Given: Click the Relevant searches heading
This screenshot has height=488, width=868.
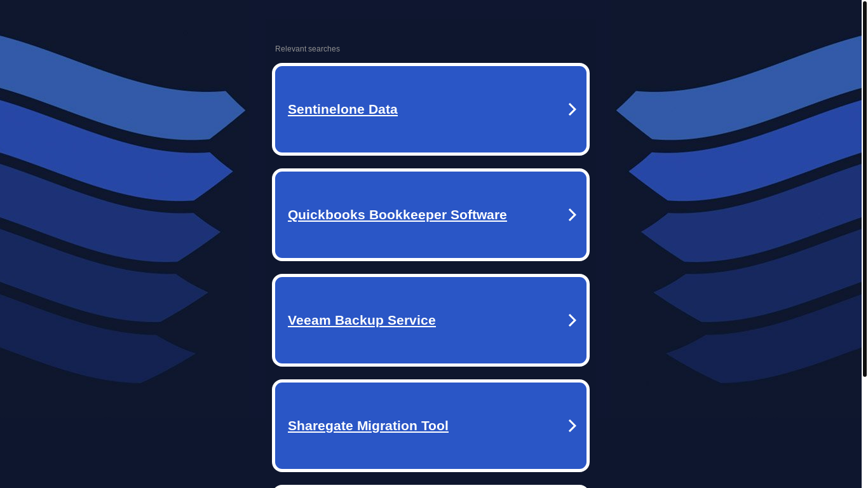Looking at the screenshot, I should 308,49.
